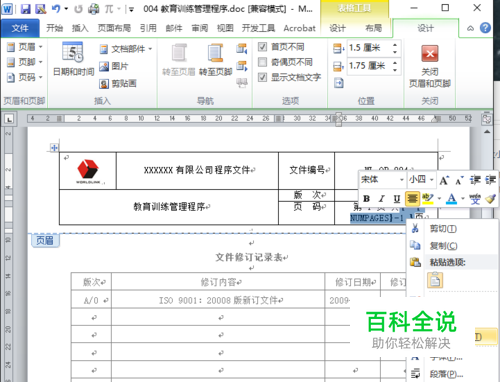Toggle the Show Document Text (显示文档文字) checkbox
The width and height of the screenshot is (500, 382).
(x=263, y=77)
